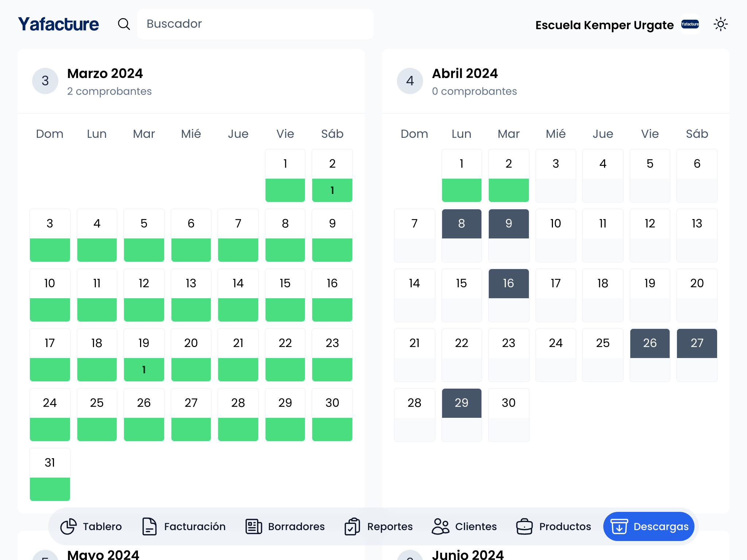Image resolution: width=747 pixels, height=560 pixels.
Task: Click the month number 4 badge for Abril
Action: pyautogui.click(x=410, y=81)
